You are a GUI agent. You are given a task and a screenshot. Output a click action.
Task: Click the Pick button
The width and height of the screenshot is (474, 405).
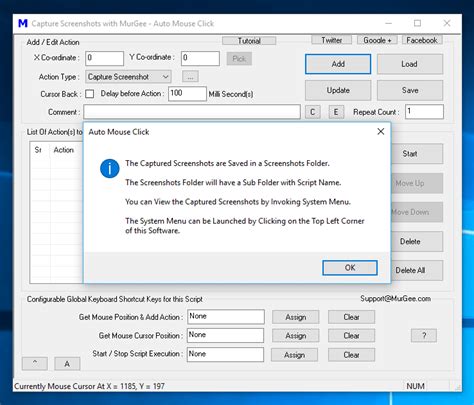pos(239,59)
